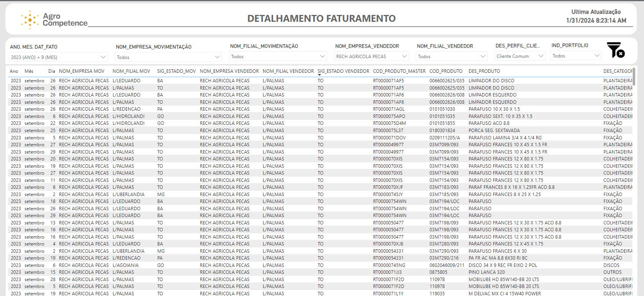
Task: Open the ANO, MES, DAT_FATO dropdown
Action: 58,57
